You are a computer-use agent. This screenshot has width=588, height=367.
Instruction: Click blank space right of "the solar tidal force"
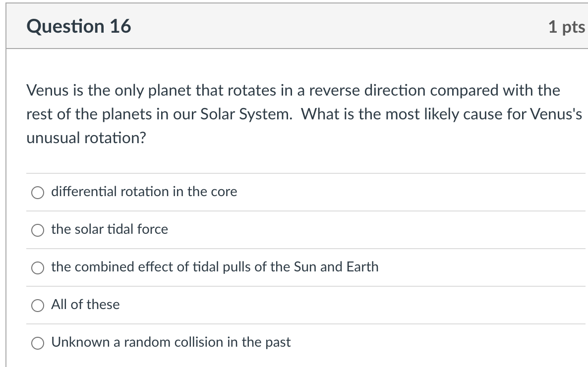[x=372, y=229]
